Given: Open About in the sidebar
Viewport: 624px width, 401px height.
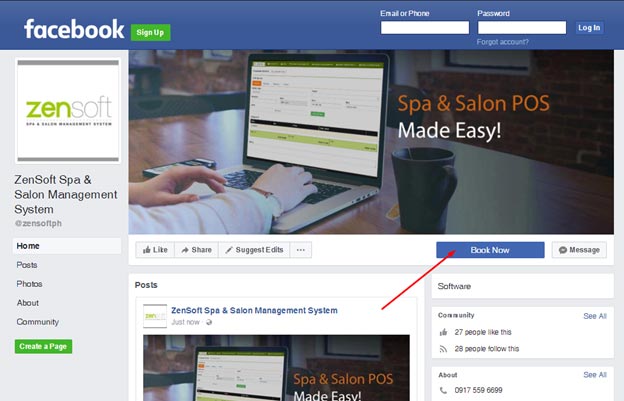Looking at the screenshot, I should (27, 303).
